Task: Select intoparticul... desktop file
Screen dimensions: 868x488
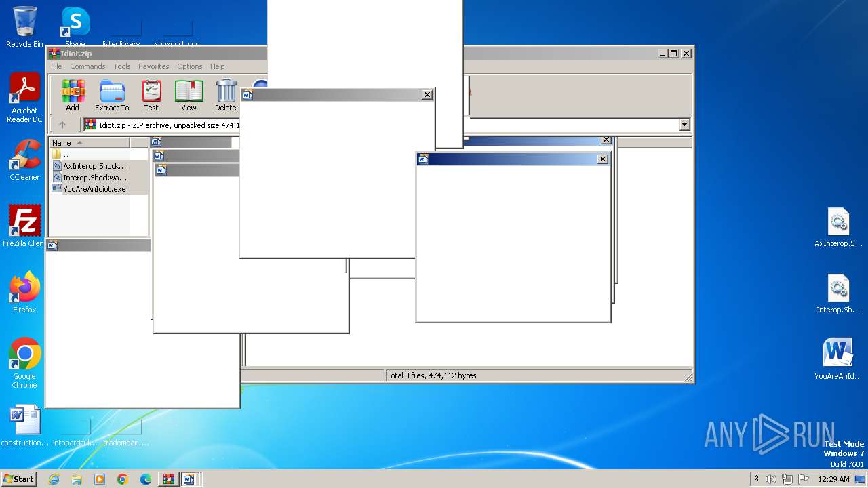Action: coord(75,431)
